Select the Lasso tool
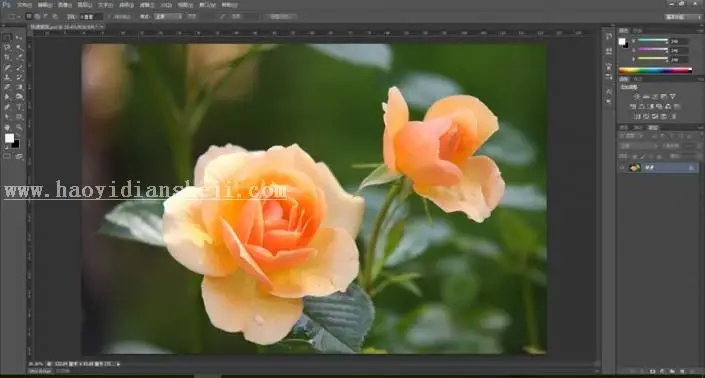The height and width of the screenshot is (378, 705). [7, 47]
